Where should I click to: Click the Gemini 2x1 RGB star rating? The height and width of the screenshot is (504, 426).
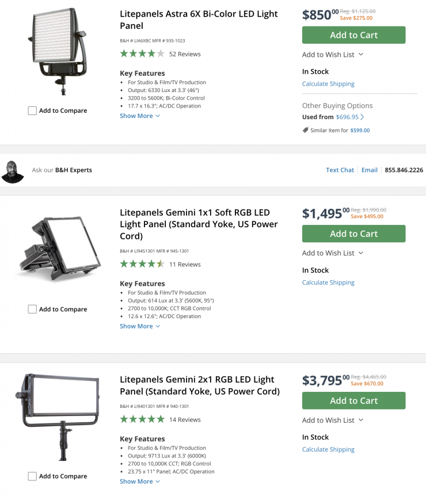click(x=142, y=419)
